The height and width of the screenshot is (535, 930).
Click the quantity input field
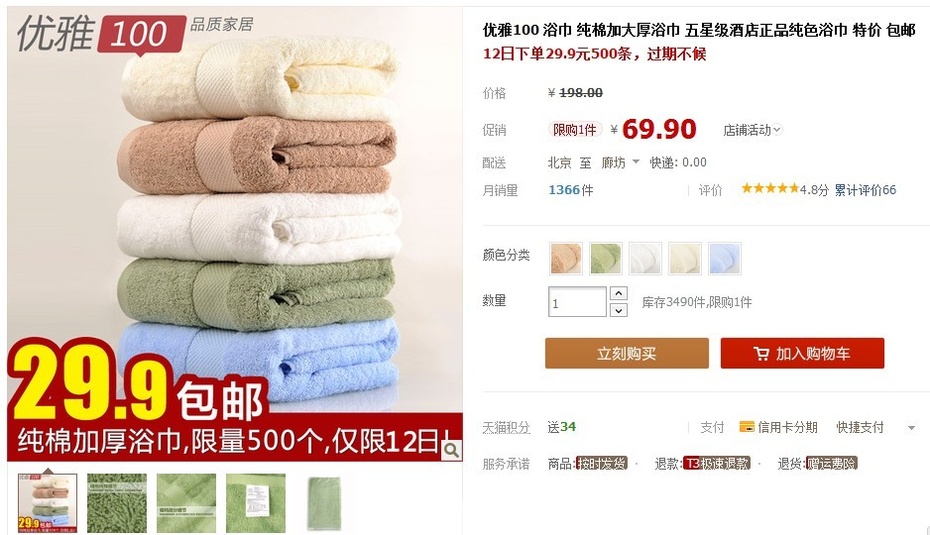[x=577, y=302]
